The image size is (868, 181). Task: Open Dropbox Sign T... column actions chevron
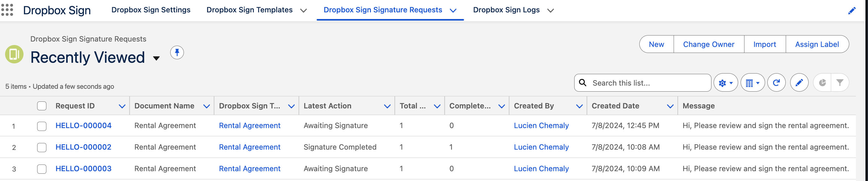[292, 106]
